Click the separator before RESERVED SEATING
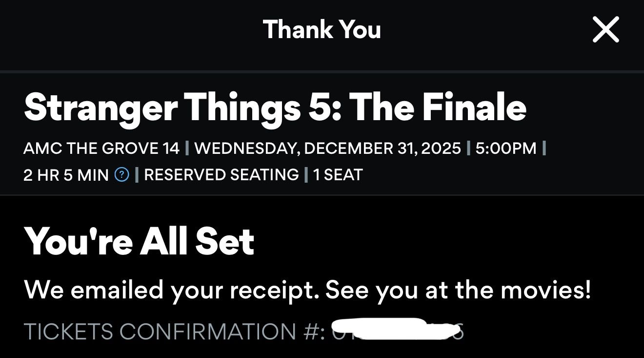This screenshot has height=358, width=644. click(x=137, y=174)
